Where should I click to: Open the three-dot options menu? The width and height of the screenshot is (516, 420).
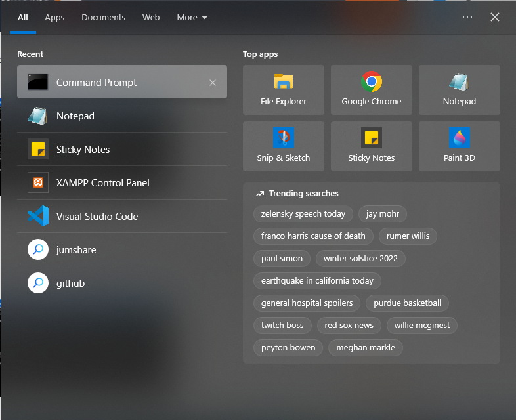(467, 17)
